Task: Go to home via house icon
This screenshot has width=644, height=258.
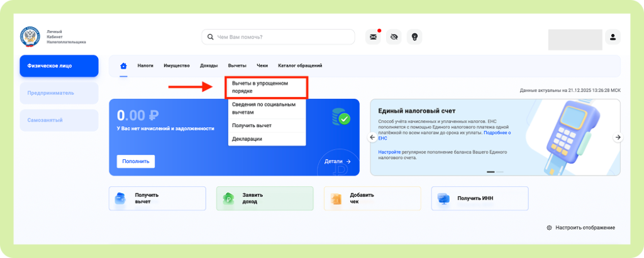Action: coord(123,65)
